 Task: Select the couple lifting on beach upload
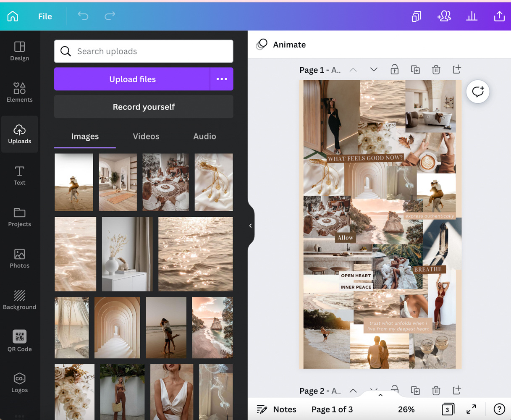pos(166,328)
